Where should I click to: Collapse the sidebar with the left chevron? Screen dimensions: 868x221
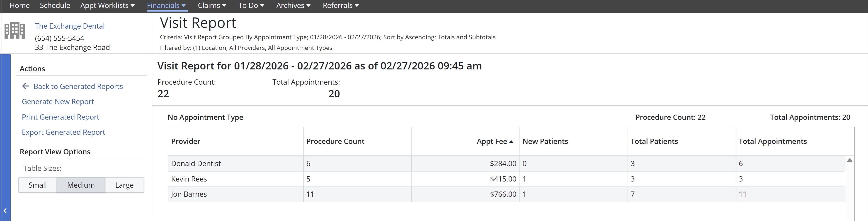coord(5,211)
